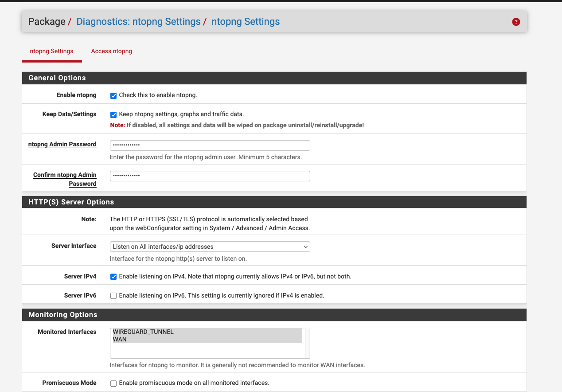The height and width of the screenshot is (392, 562).
Task: Select the ntopng Settings tab
Action: point(51,51)
